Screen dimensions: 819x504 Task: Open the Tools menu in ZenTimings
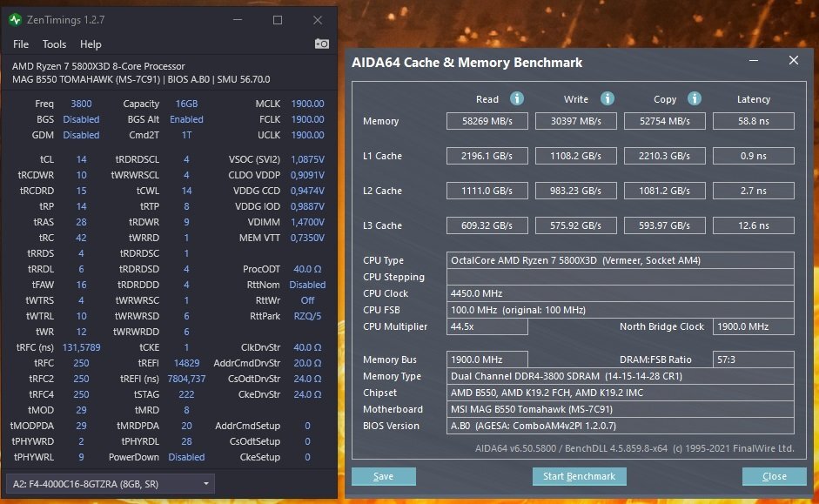54,44
